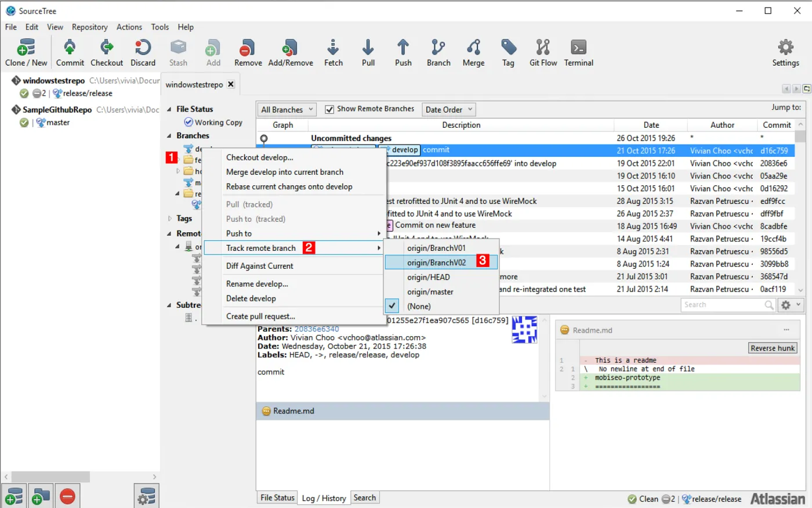Image resolution: width=812 pixels, height=508 pixels.
Task: Open the Actions menu
Action: point(129,27)
